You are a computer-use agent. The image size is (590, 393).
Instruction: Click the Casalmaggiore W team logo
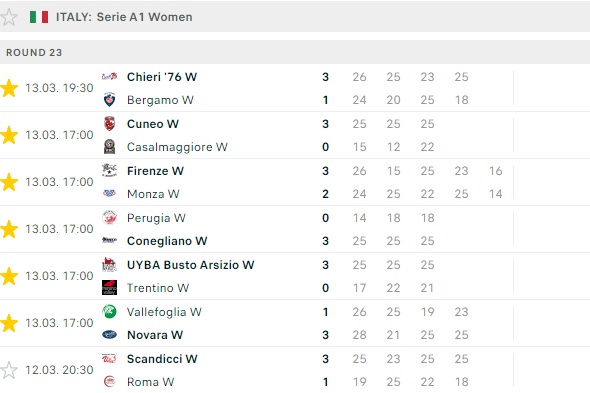point(109,146)
